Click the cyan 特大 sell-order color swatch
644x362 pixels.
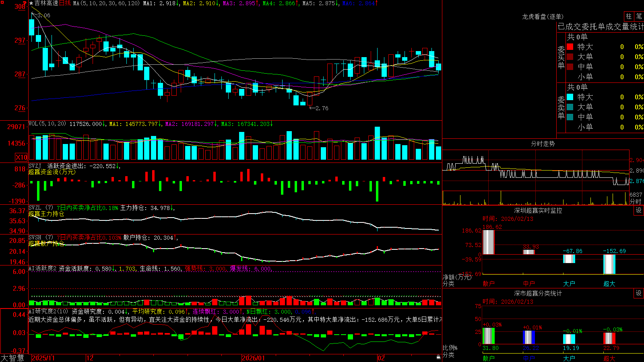570,97
